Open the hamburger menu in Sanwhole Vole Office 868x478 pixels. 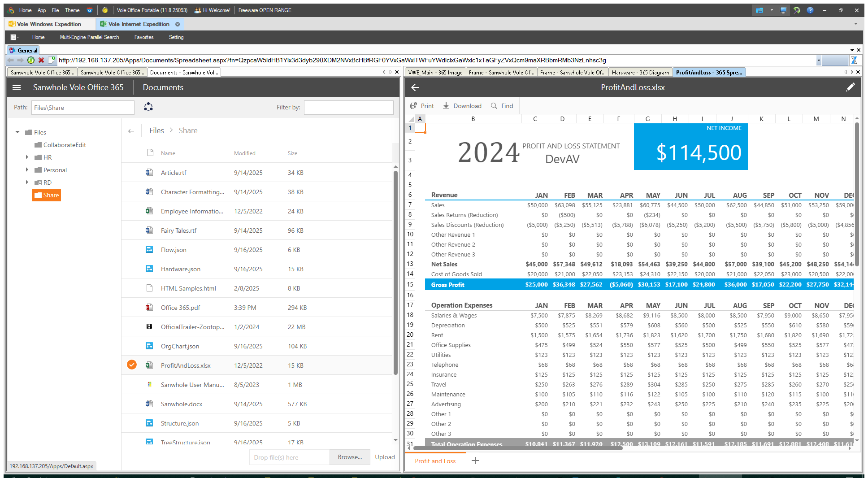(17, 87)
